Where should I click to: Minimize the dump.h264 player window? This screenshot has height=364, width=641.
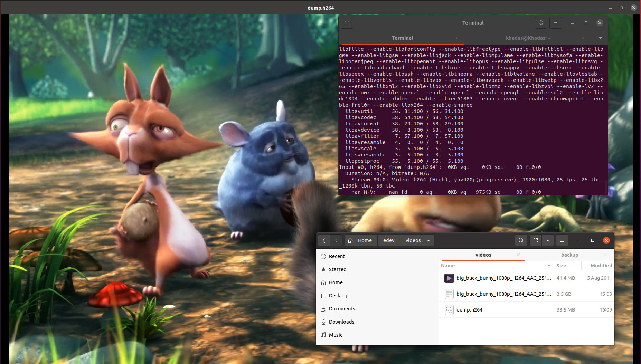click(610, 8)
